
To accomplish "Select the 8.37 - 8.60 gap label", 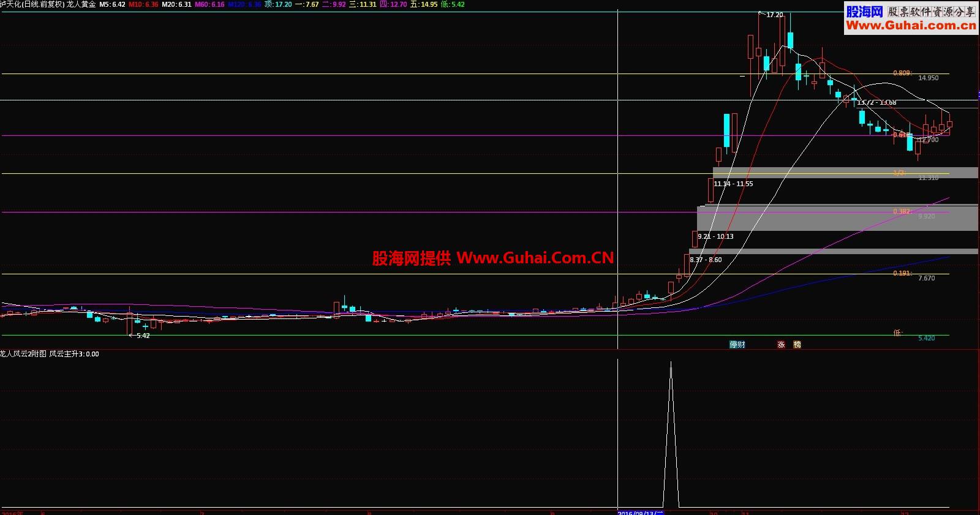I will coord(706,260).
